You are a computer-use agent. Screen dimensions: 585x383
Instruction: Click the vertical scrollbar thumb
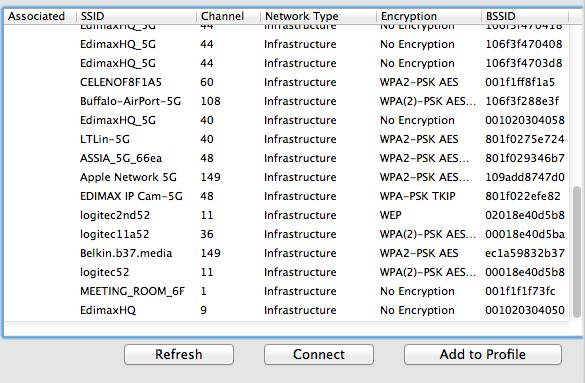point(577,252)
